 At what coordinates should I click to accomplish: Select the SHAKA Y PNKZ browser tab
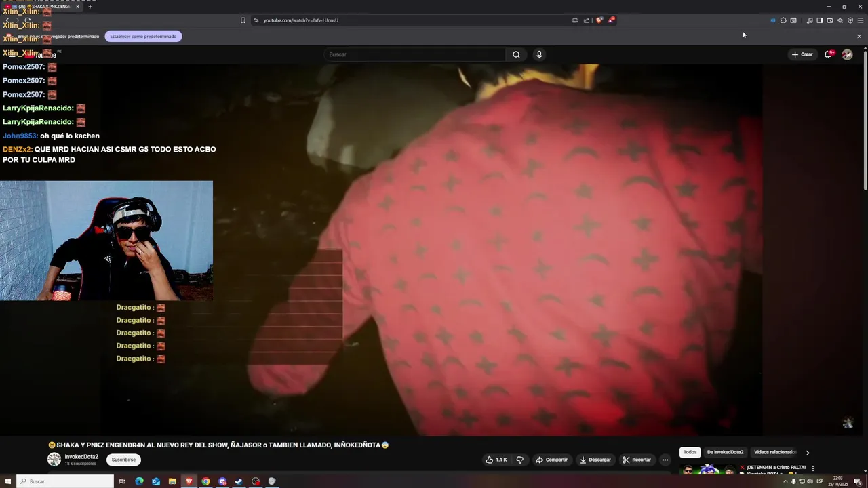[x=41, y=6]
